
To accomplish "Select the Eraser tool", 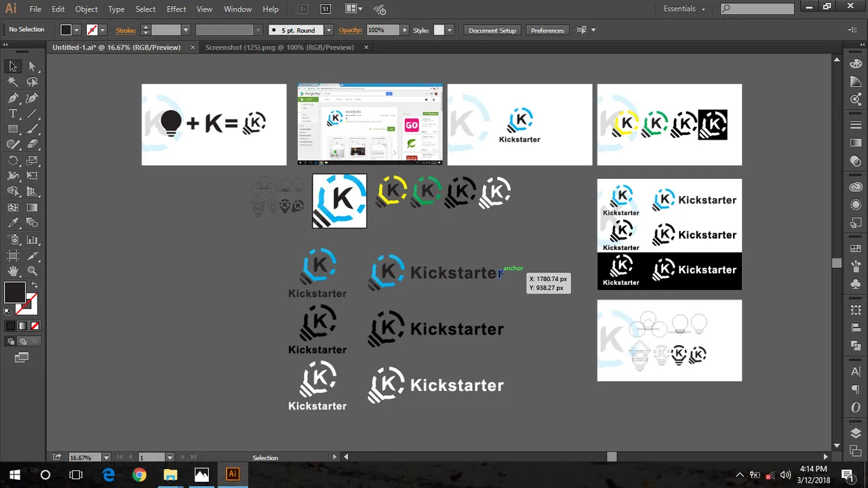I will point(32,144).
